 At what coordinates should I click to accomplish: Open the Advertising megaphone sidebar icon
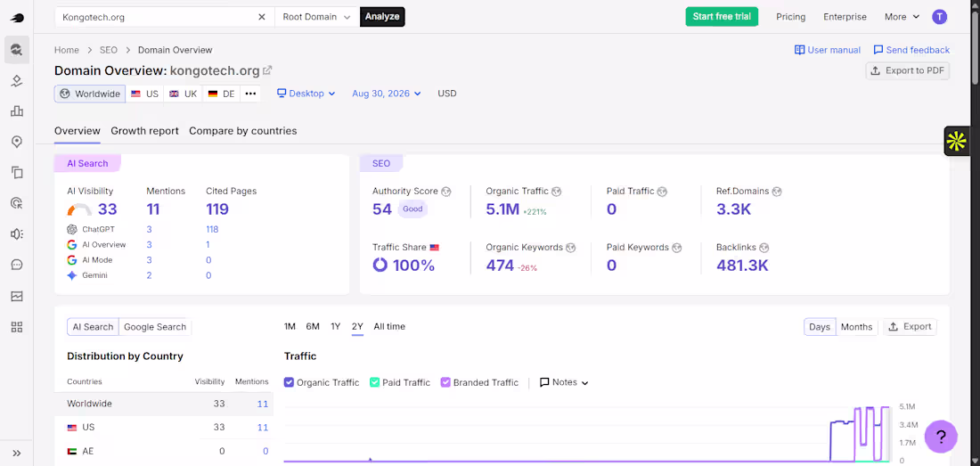pos(17,234)
